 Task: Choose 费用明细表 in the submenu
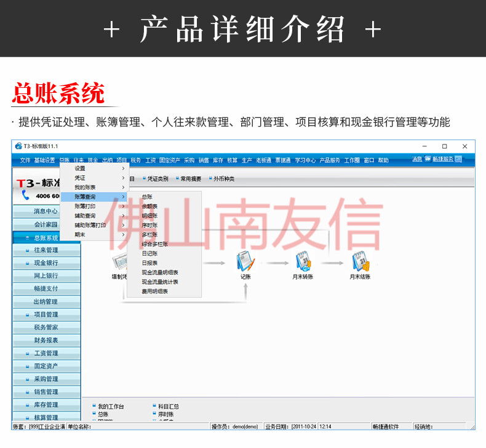tap(164, 292)
